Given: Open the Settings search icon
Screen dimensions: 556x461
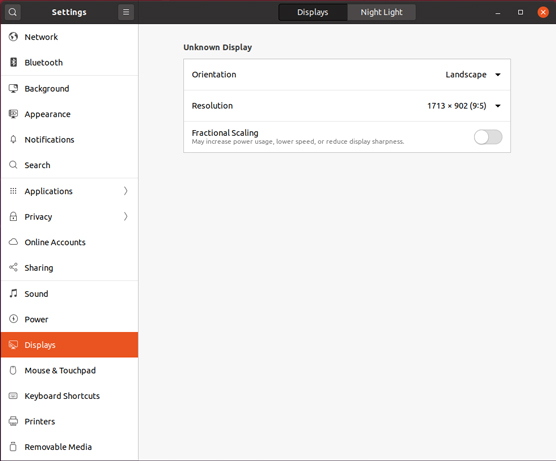Looking at the screenshot, I should tap(12, 12).
